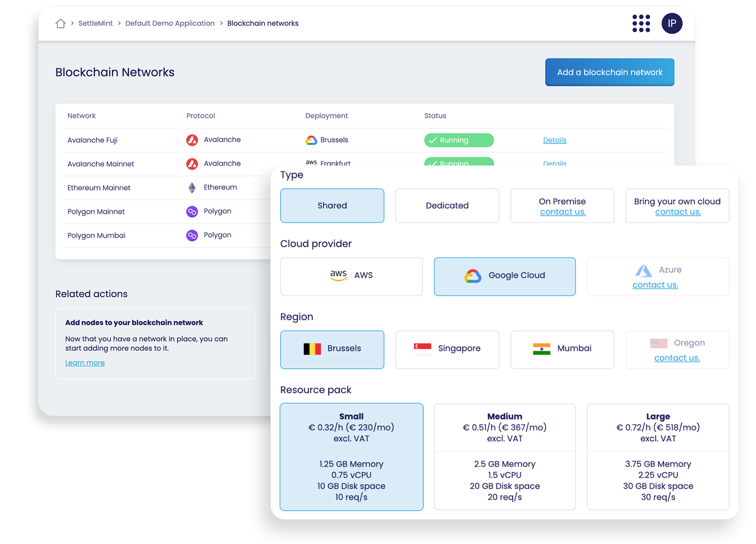The height and width of the screenshot is (544, 756).
Task: Contact us for Azure cloud provider
Action: click(x=655, y=284)
